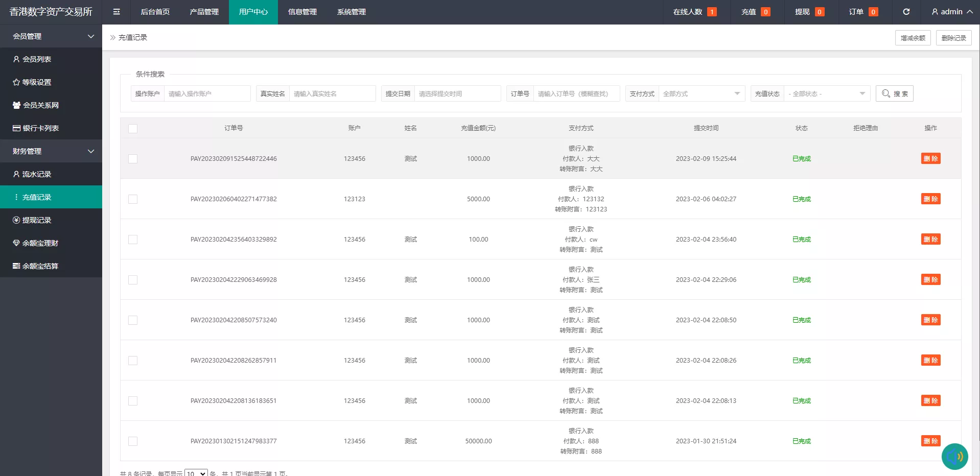Switch to the 产品管理 top menu
Screen dimensions: 980x476
[x=204, y=12]
